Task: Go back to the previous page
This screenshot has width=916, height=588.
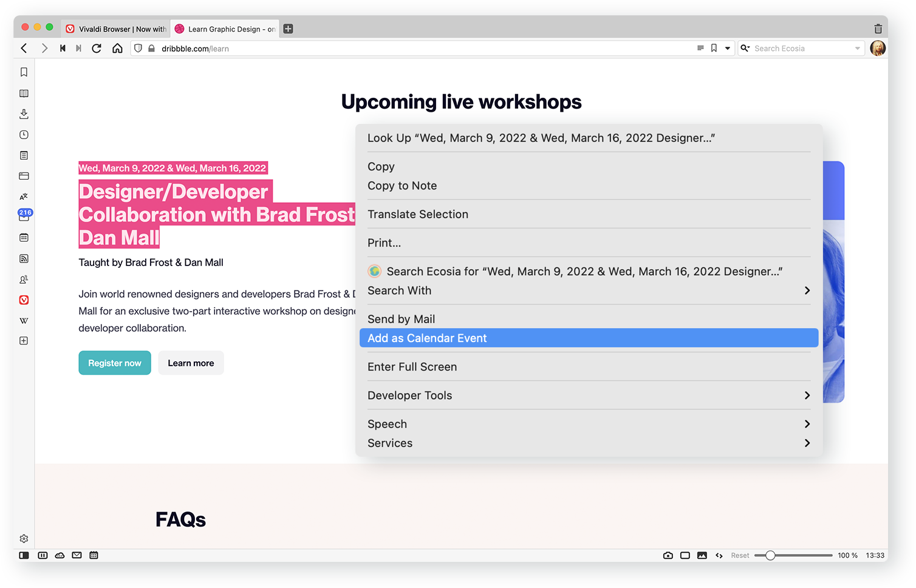Action: (x=24, y=49)
